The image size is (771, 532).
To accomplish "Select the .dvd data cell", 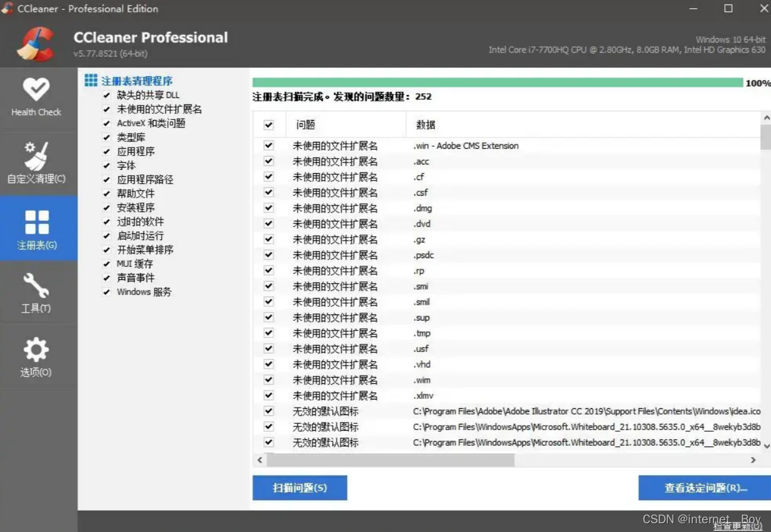I will click(422, 224).
